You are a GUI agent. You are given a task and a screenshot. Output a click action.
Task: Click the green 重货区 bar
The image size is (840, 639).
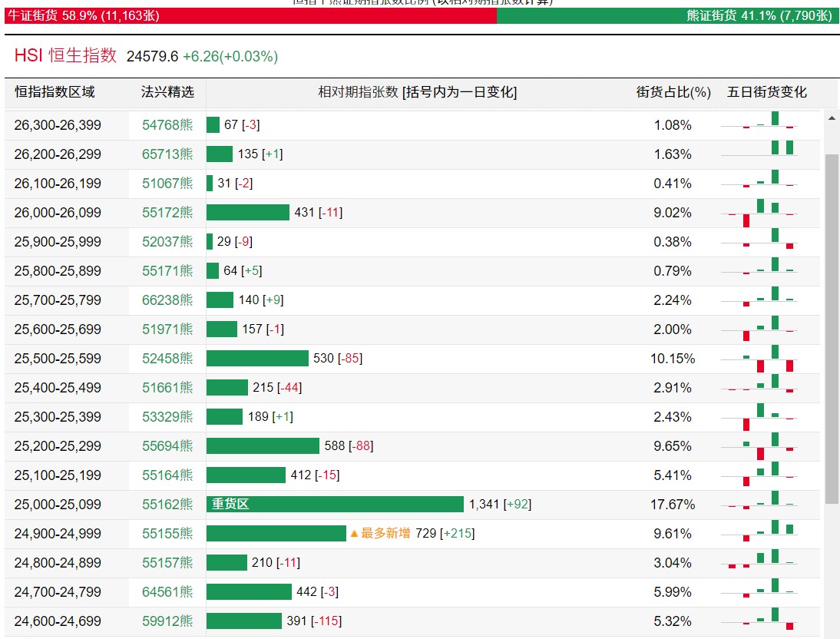coord(335,504)
